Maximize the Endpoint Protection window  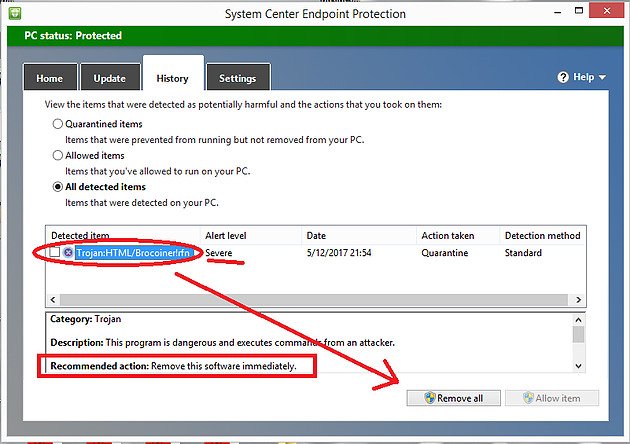click(579, 11)
